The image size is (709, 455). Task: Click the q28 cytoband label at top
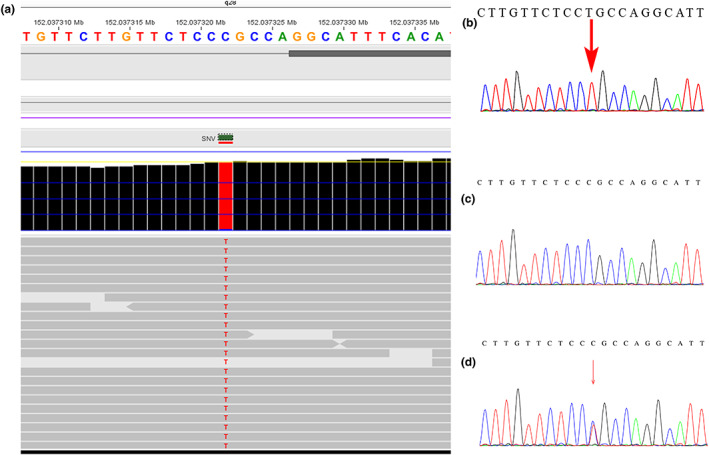(x=233, y=3)
